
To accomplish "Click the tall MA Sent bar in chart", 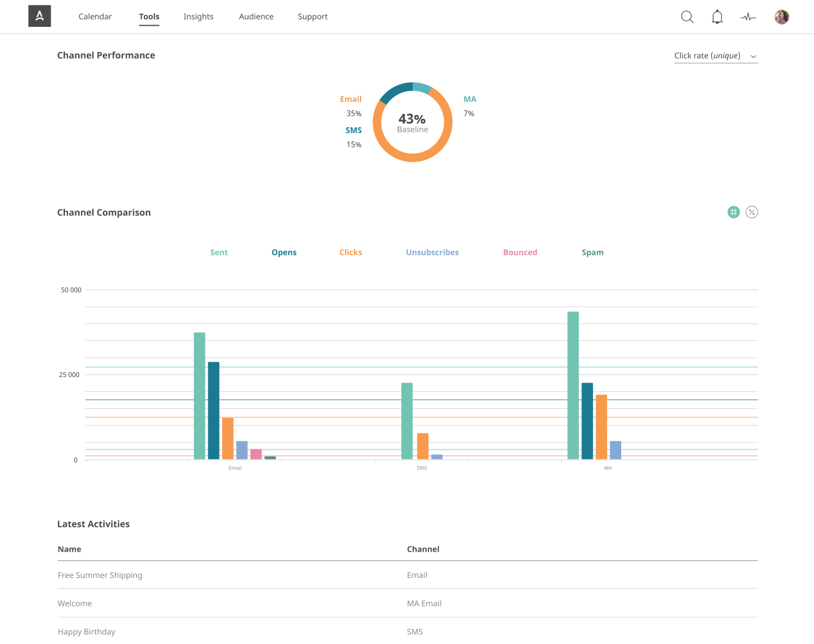I will point(573,386).
